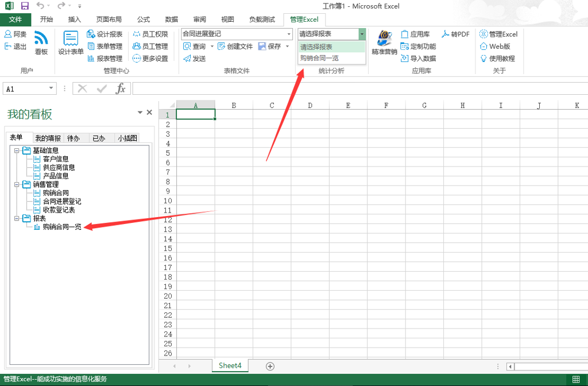Switch to the 公式 Formulas tab
This screenshot has width=588, height=386.
coord(143,20)
